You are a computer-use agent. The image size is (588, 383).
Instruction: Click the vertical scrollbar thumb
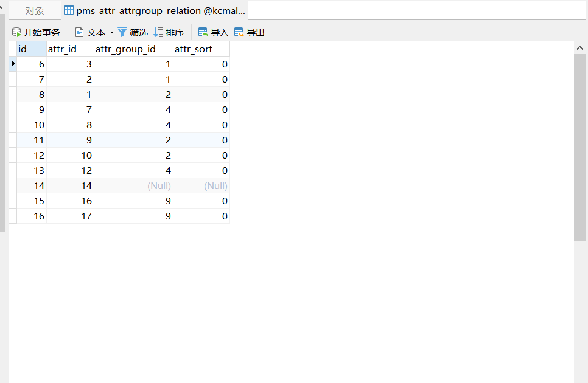(x=579, y=148)
